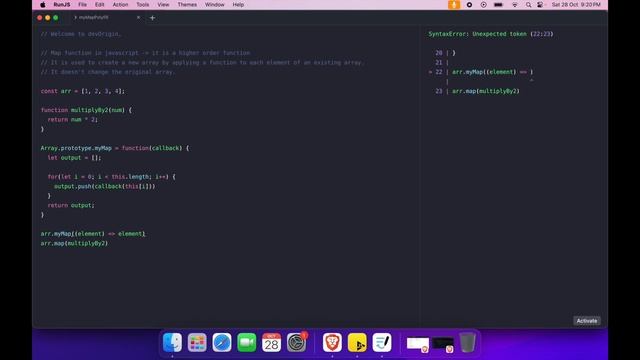
Task: Click the screen recording status icon
Action: click(469, 5)
